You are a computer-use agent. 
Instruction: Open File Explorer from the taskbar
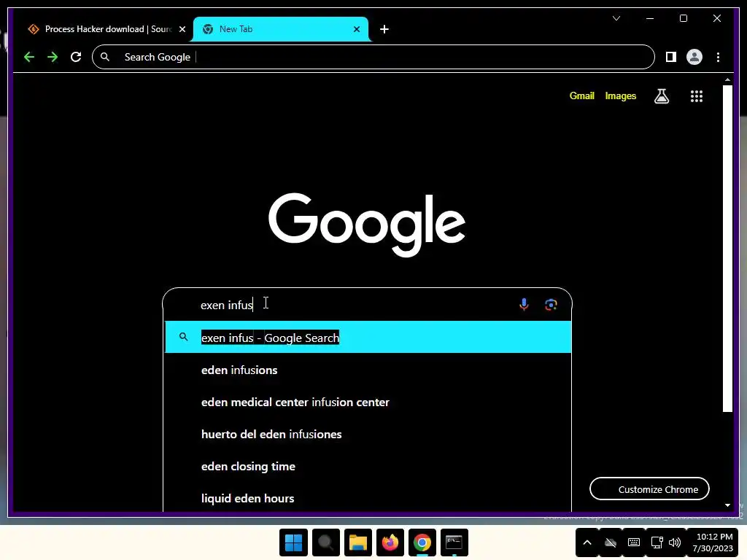coord(357,542)
